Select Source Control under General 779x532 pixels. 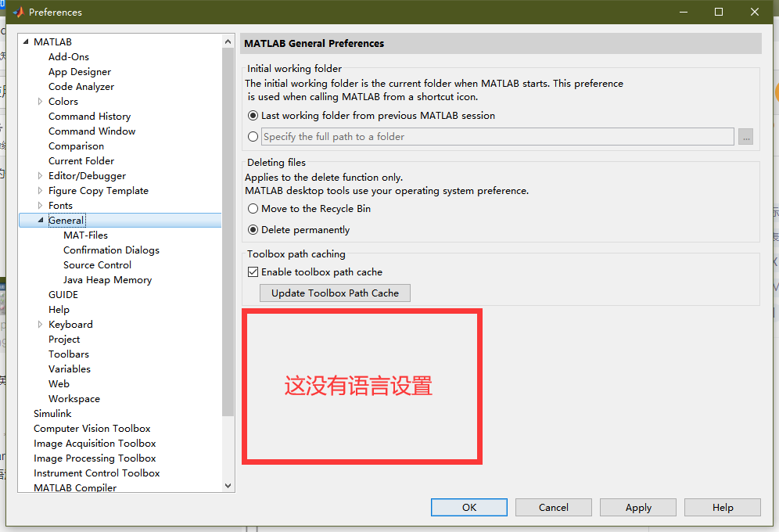tap(97, 264)
